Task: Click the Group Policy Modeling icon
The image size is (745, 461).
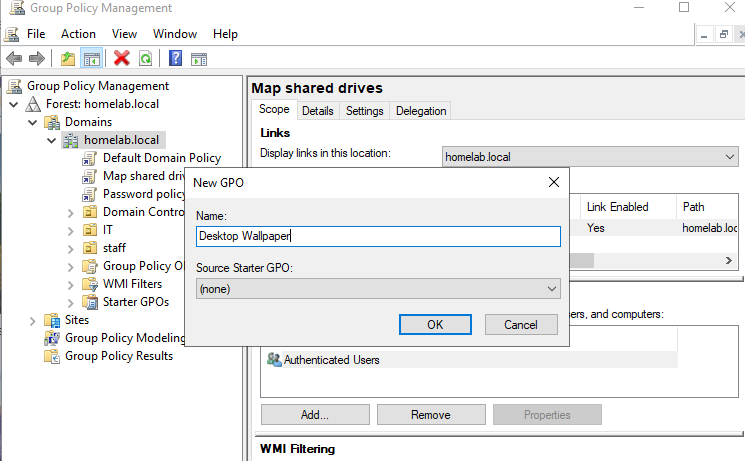Action: tap(52, 338)
